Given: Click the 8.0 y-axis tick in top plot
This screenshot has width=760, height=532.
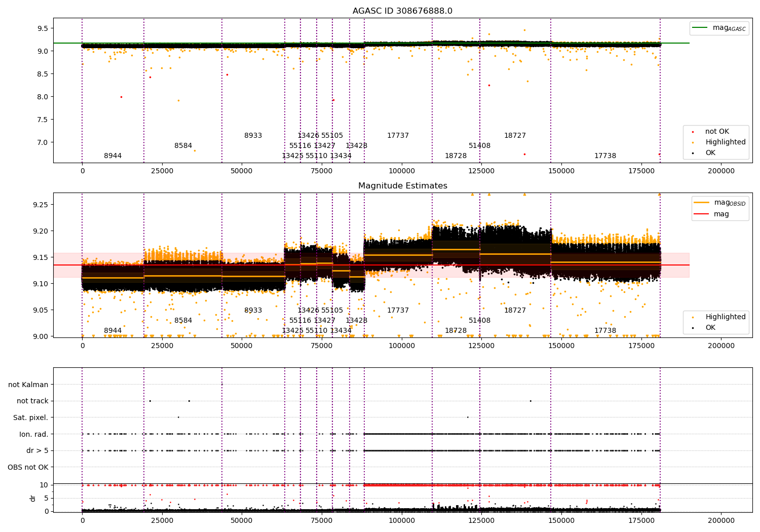Looking at the screenshot, I should click(x=43, y=97).
